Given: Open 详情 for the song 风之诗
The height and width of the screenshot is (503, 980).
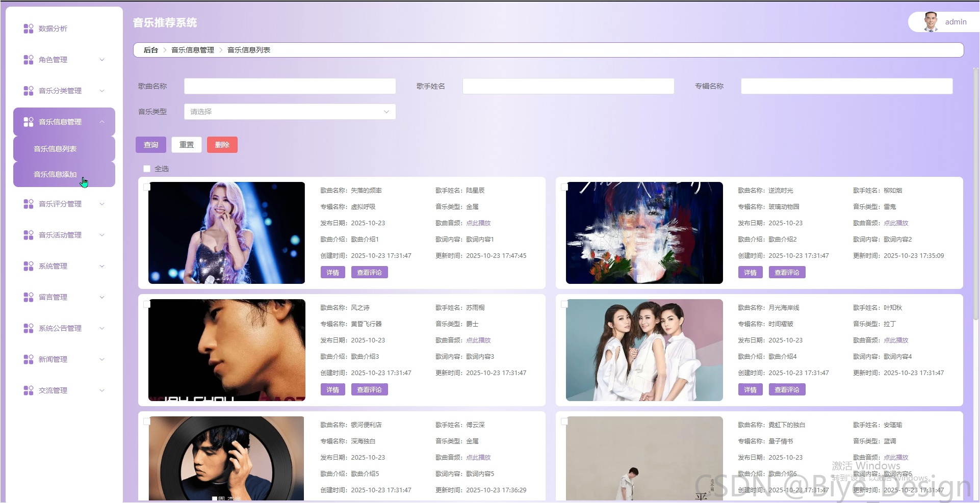Looking at the screenshot, I should (x=333, y=390).
